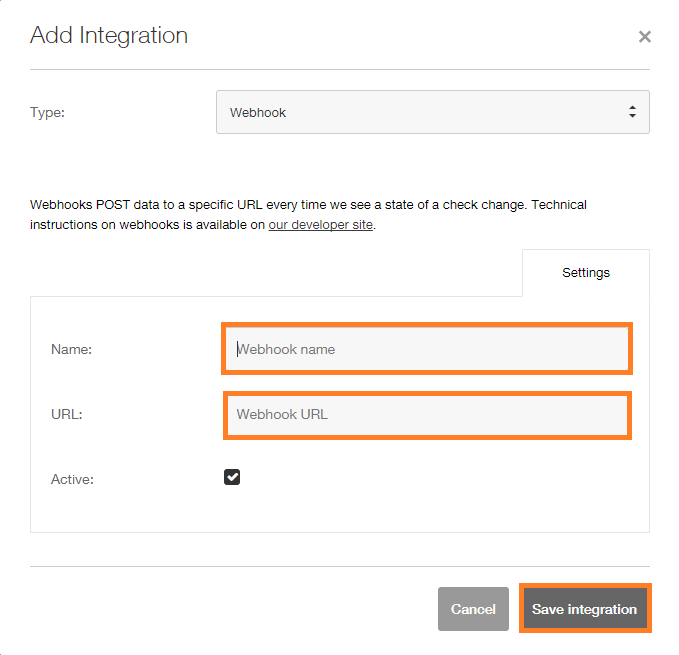Viewport: 679px width, 655px height.
Task: Click the X icon at the dialog's top right
Action: tap(644, 37)
